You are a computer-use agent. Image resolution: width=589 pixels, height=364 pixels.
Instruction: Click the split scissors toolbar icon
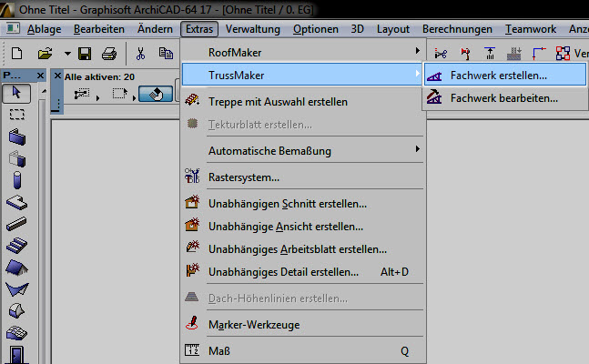tap(441, 54)
